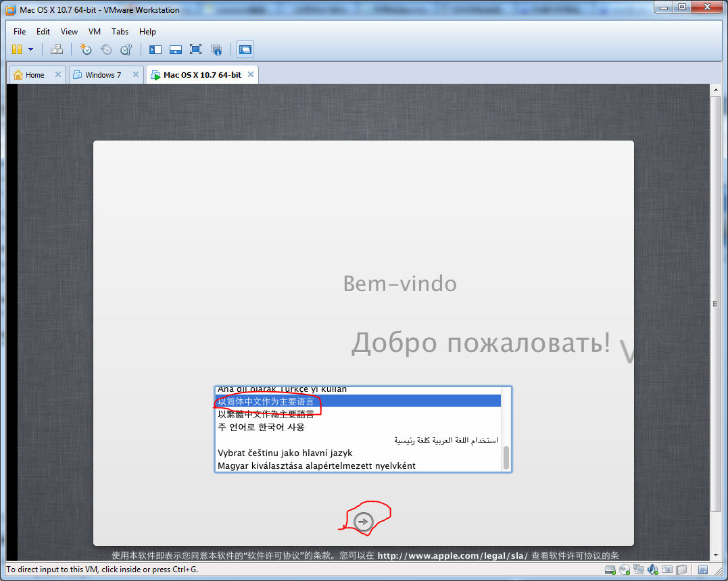Open the File menu
728x581 pixels.
(20, 32)
